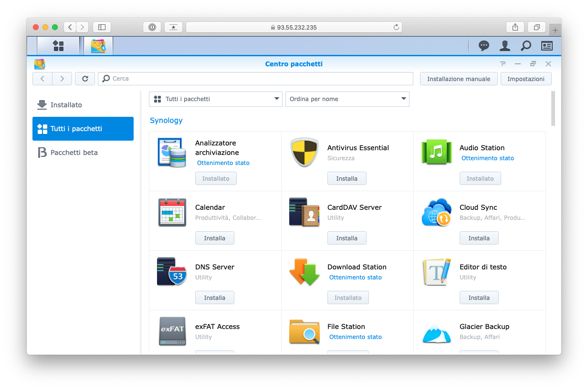Open the DSM search magnifier icon
This screenshot has height=390, width=588.
525,46
